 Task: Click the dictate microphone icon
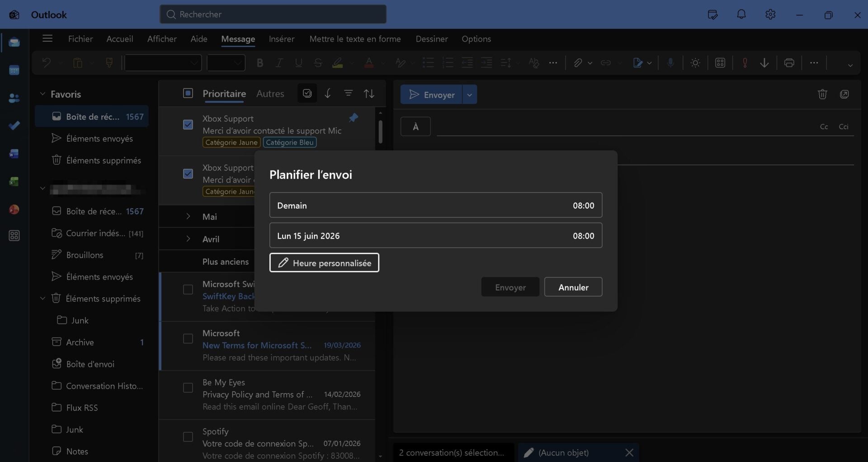point(670,63)
